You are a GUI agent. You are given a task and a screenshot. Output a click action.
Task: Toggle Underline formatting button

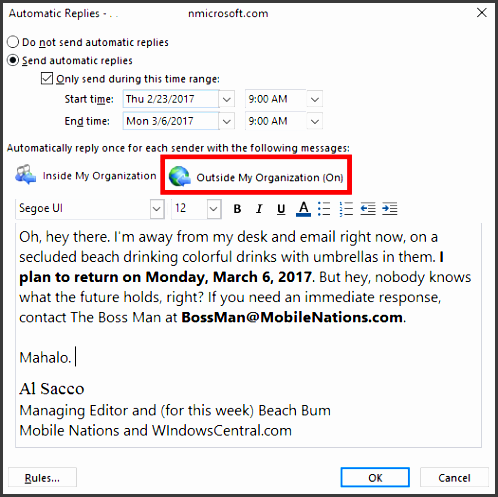(281, 209)
